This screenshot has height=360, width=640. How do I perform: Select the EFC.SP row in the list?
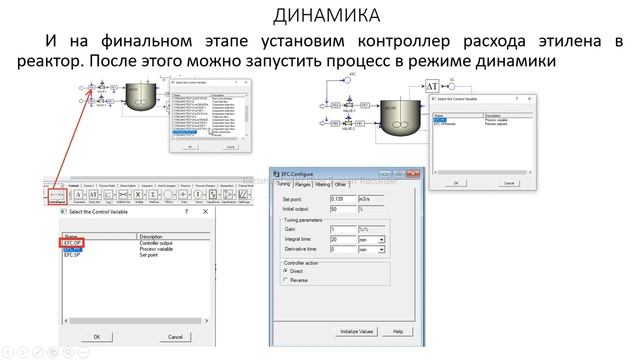(x=72, y=255)
